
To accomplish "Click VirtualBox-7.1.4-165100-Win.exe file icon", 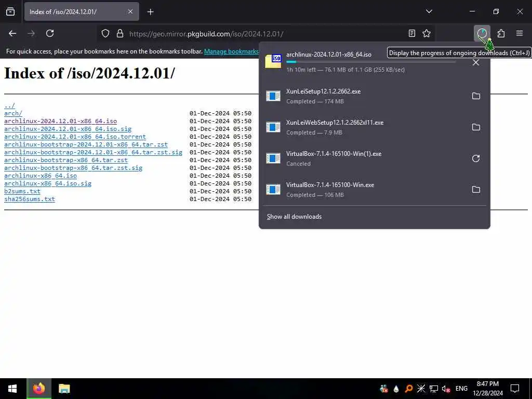I will coord(273,190).
